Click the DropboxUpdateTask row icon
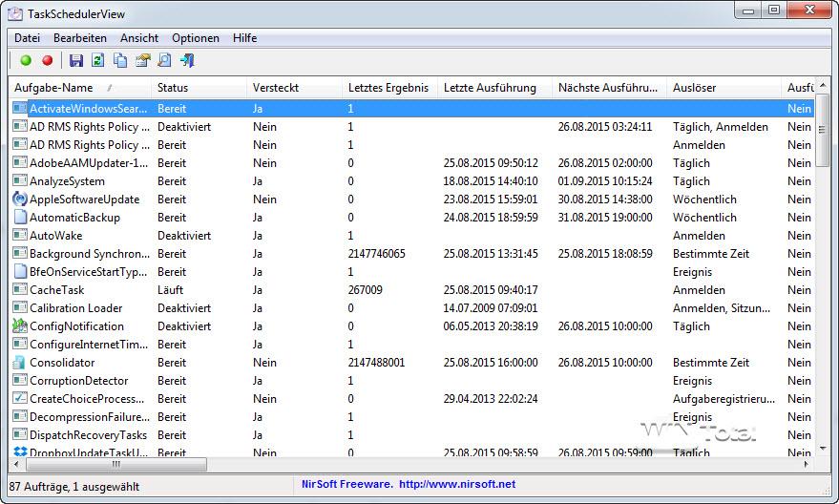Viewport: 839px width, 504px height. tap(20, 452)
